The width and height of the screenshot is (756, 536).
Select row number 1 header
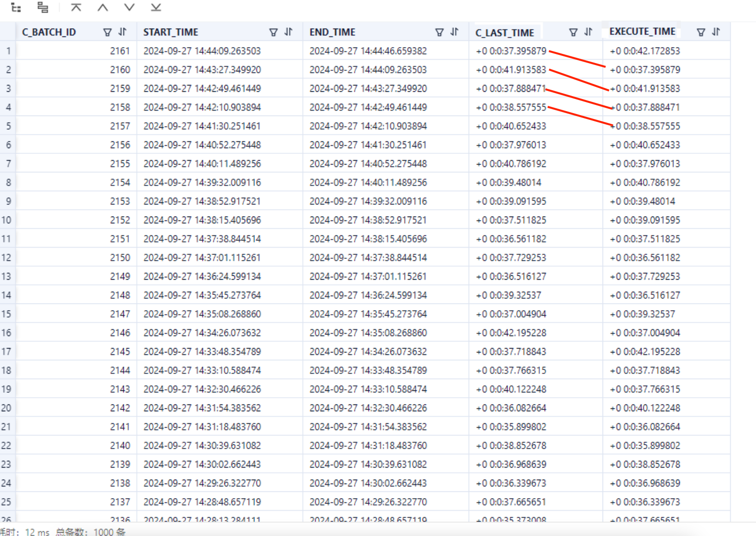click(8, 50)
